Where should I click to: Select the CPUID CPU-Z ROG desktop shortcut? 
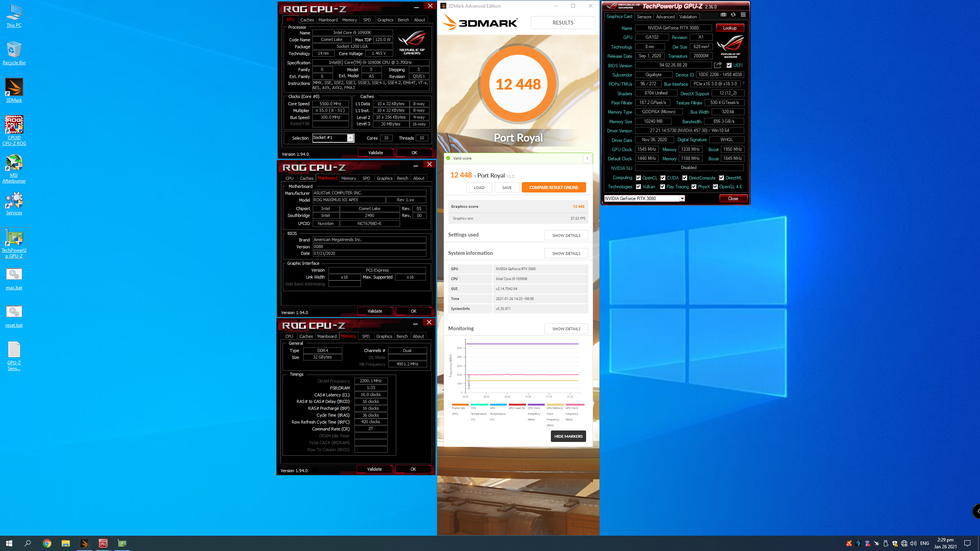(x=14, y=130)
